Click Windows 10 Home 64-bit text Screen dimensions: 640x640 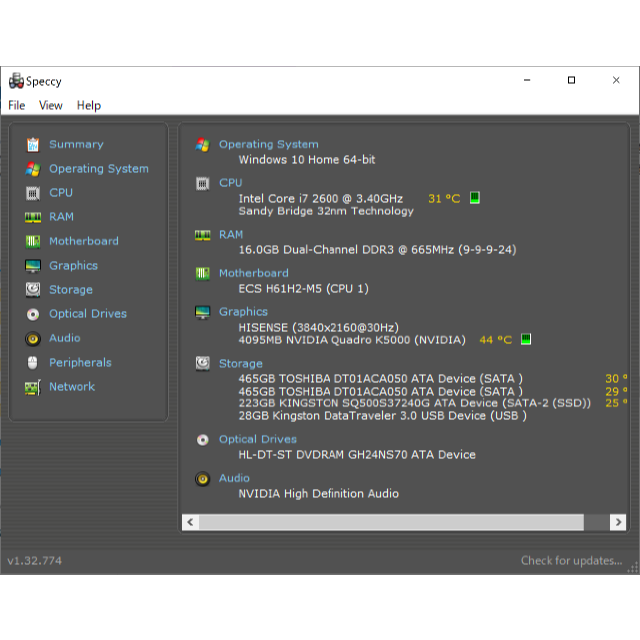[307, 160]
